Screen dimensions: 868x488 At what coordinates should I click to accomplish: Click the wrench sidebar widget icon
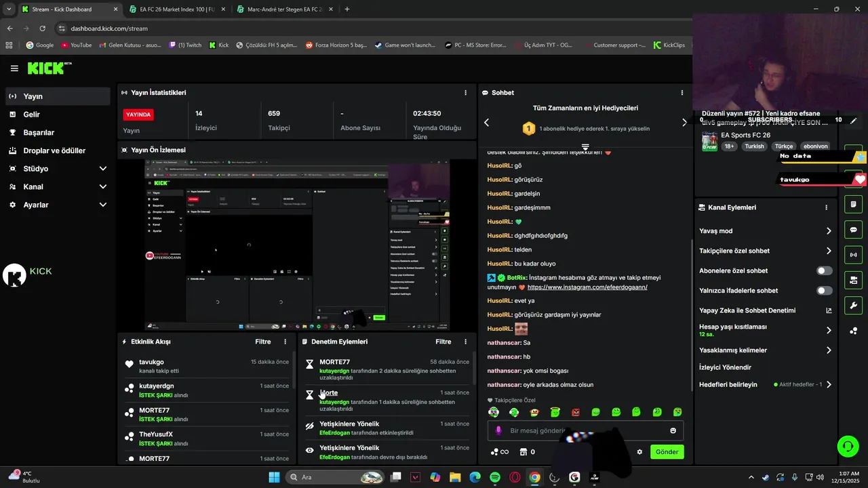[x=853, y=305]
